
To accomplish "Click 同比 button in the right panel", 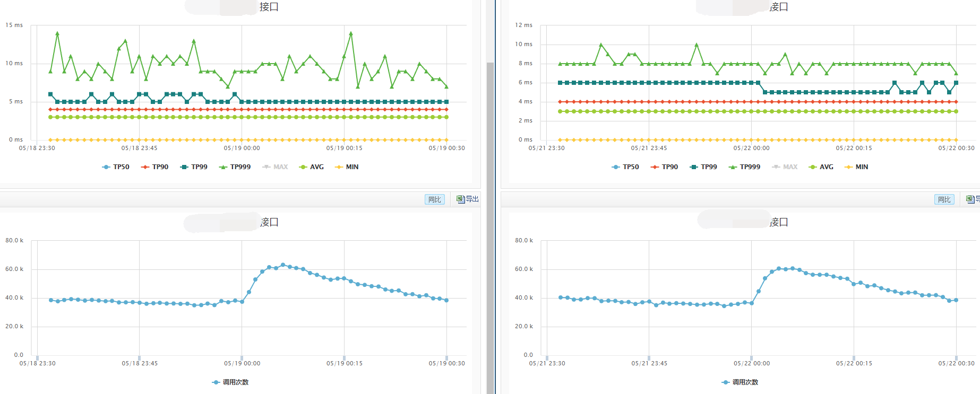I will (x=944, y=199).
